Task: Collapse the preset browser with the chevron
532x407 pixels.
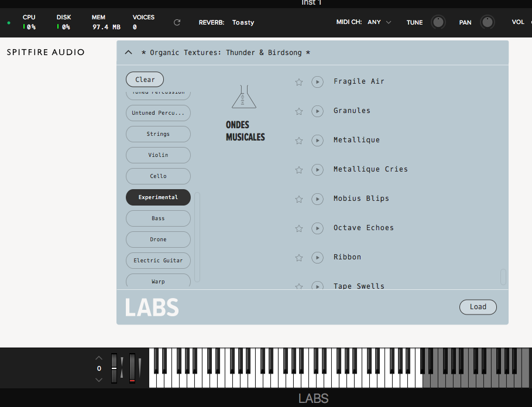Action: click(128, 52)
